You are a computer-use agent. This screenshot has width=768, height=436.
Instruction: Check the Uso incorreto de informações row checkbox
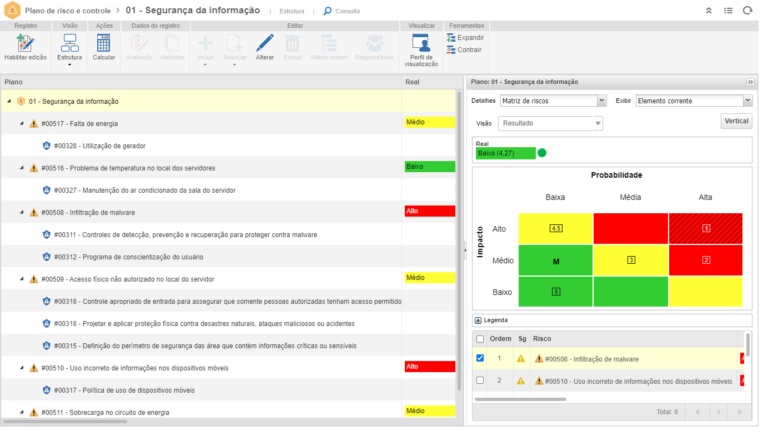coord(480,380)
